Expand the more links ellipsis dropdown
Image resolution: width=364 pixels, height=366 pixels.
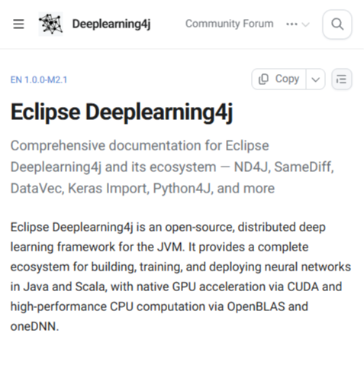[x=298, y=24]
